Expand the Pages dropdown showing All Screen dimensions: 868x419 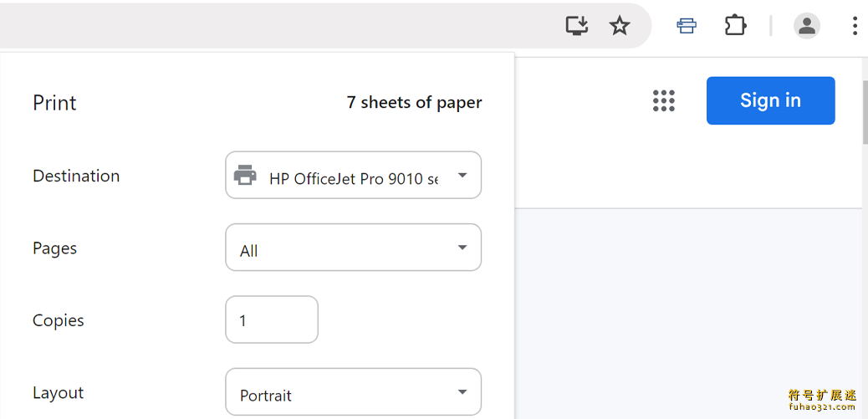tap(353, 248)
